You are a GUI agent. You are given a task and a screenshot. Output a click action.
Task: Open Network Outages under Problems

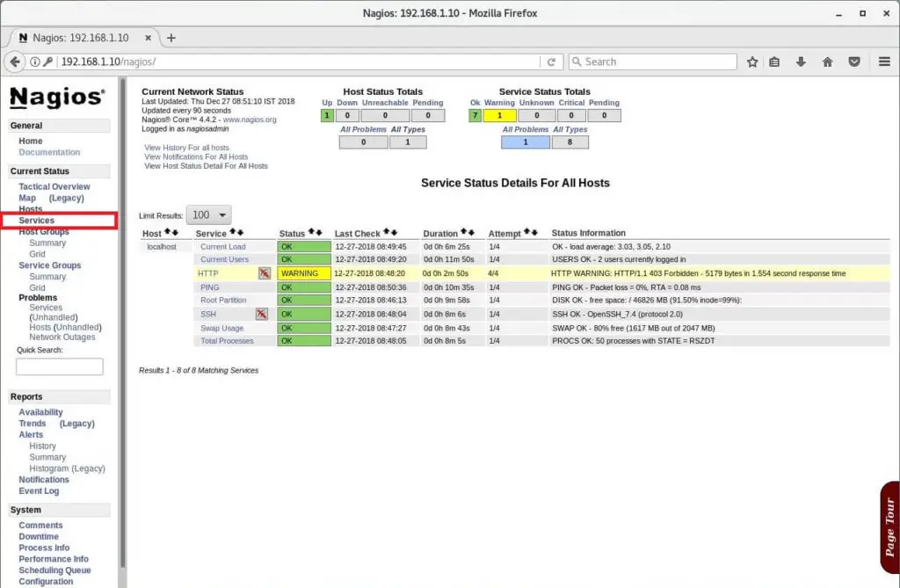point(62,337)
